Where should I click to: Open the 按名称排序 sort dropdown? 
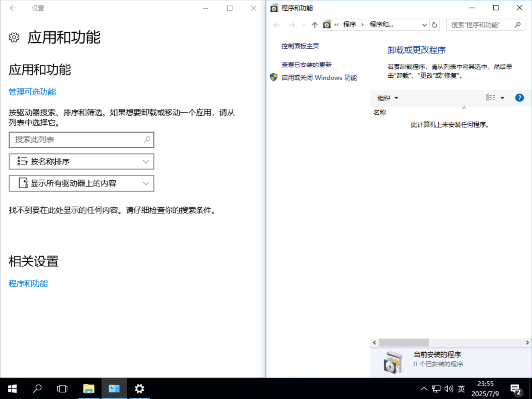(x=81, y=162)
